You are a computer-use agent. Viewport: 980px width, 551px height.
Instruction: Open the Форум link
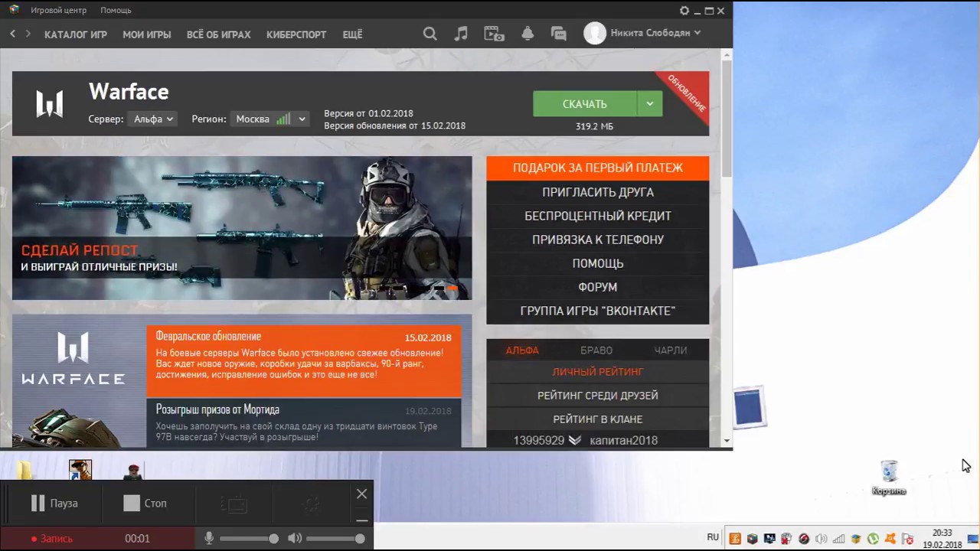coord(598,287)
